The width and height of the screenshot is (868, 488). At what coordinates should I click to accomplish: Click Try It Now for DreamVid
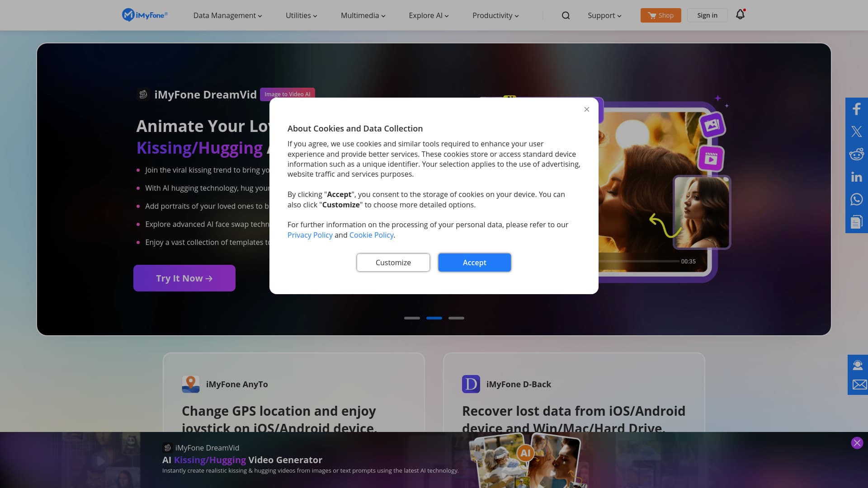(x=184, y=278)
